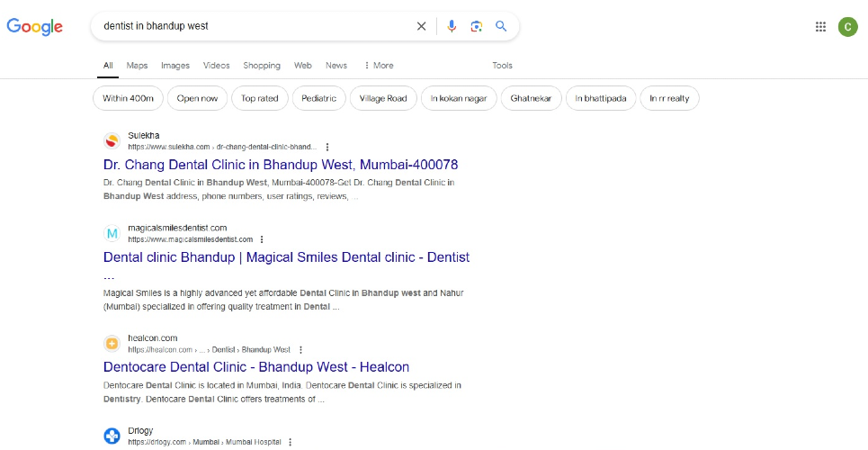Viewport: 868px width, 450px height.
Task: Click the Magical Smiles result description snippet
Action: click(x=283, y=300)
